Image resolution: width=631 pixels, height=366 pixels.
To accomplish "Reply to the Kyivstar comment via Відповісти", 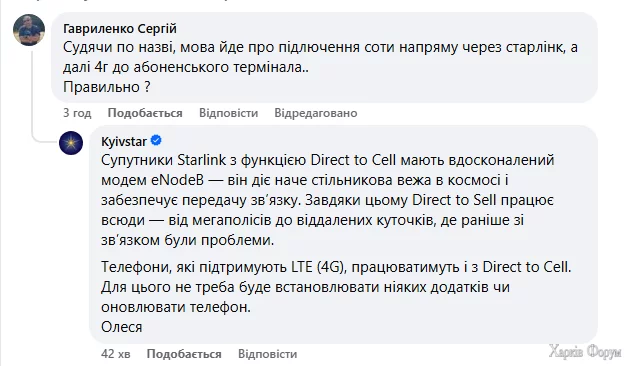I will [x=268, y=354].
